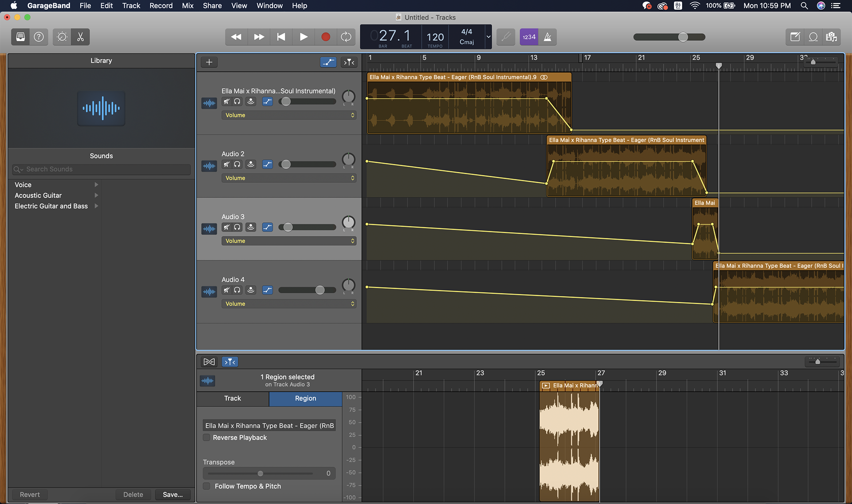The height and width of the screenshot is (504, 852).
Task: Click the Record button
Action: pyautogui.click(x=325, y=37)
